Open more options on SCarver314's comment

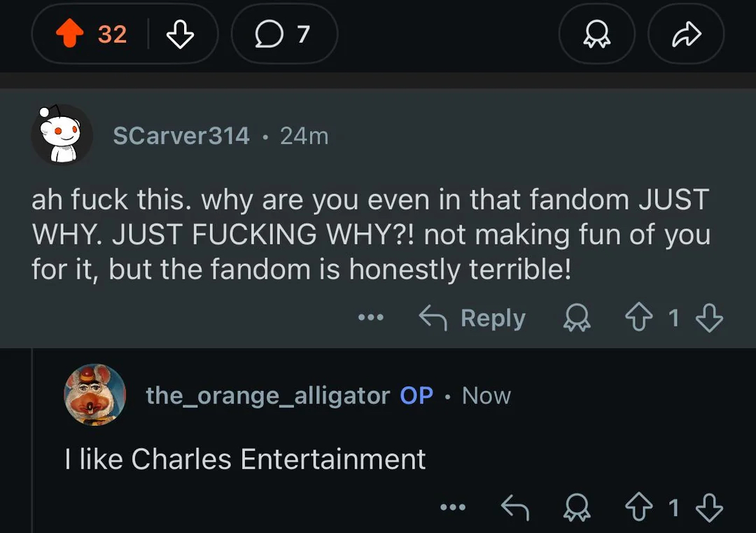[x=370, y=318]
